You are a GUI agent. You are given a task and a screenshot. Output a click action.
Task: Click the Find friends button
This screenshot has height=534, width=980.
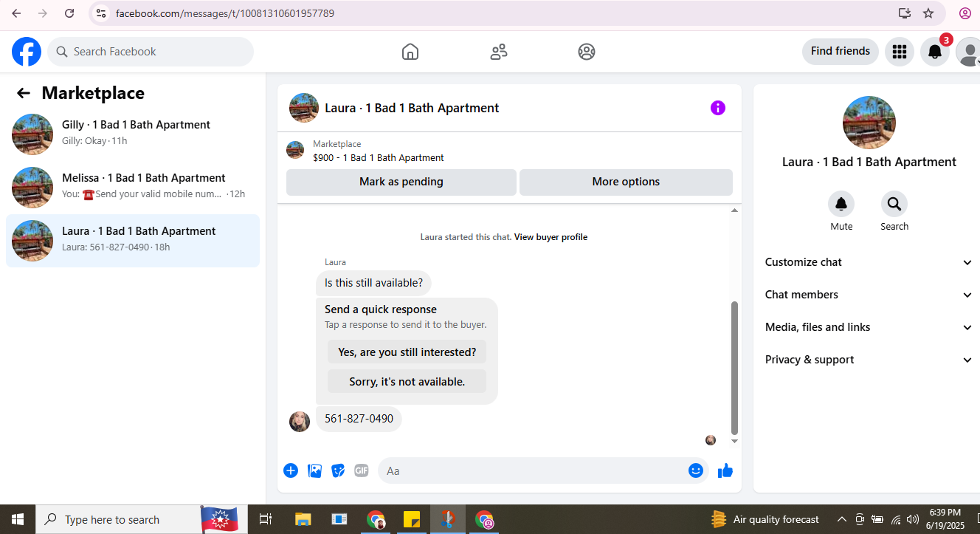pyautogui.click(x=841, y=52)
